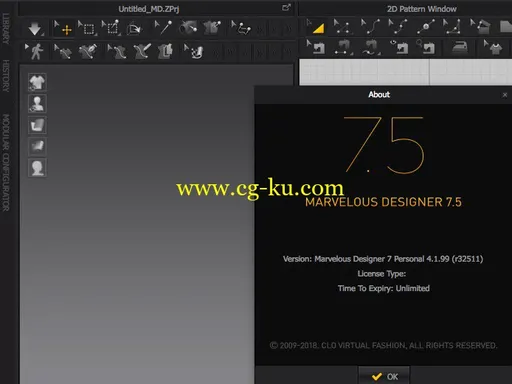Click the tack-on-avatar camera-shaped pin icon
The width and height of the screenshot is (512, 384).
click(x=188, y=28)
